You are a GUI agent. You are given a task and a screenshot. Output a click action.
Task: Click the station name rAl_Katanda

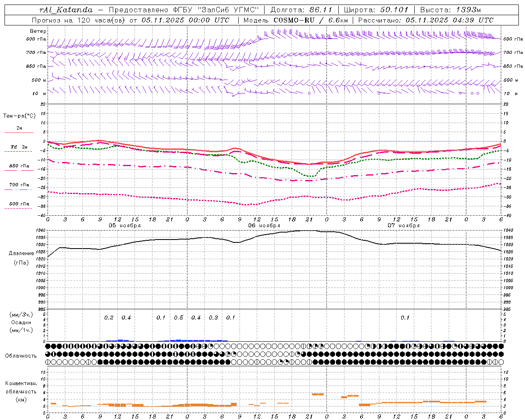[x=66, y=10]
